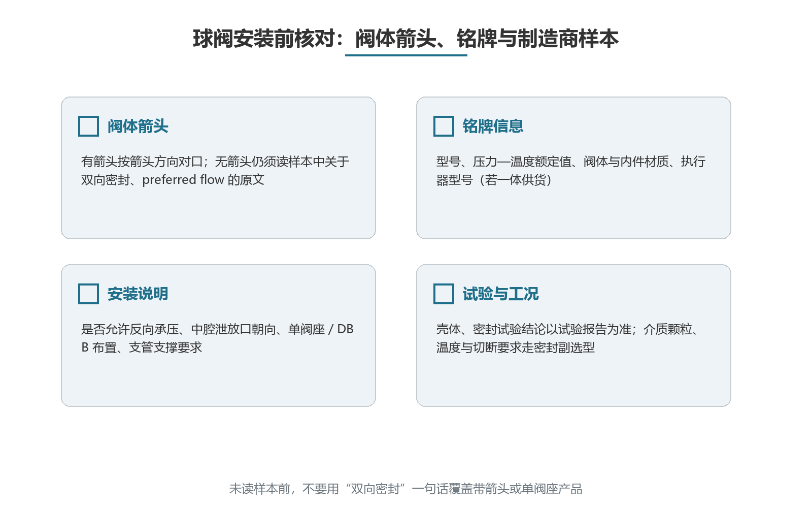Image resolution: width=812 pixels, height=508 pixels.
Task: Click text about preferred flow 的原文
Action: click(x=203, y=180)
